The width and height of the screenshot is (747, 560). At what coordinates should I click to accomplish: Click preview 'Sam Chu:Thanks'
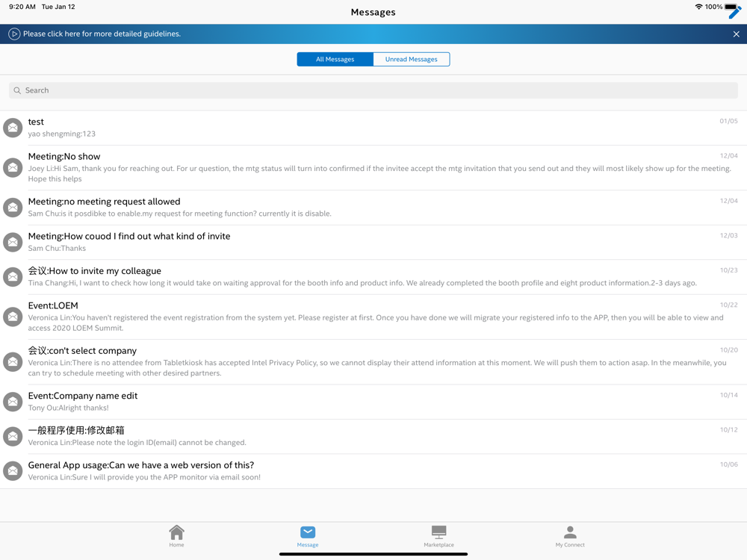[x=57, y=248]
